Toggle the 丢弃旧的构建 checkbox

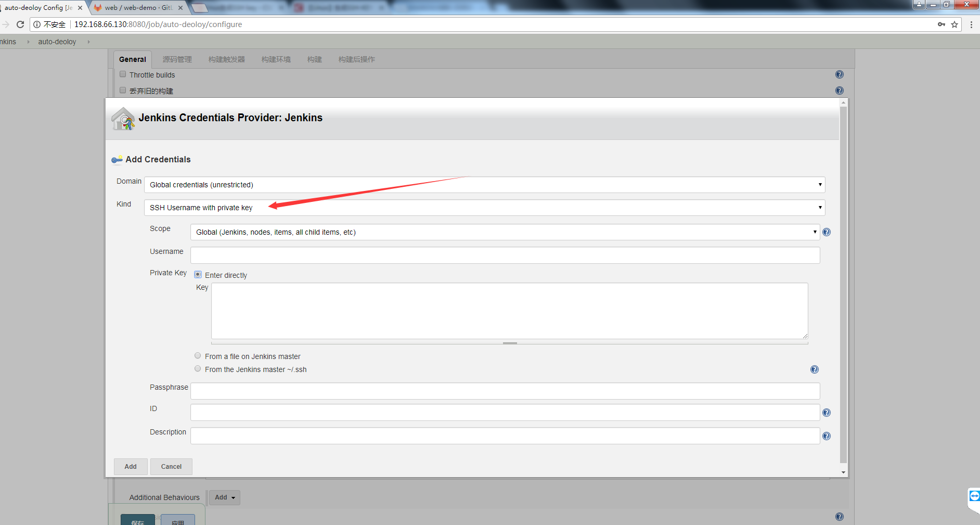click(123, 91)
